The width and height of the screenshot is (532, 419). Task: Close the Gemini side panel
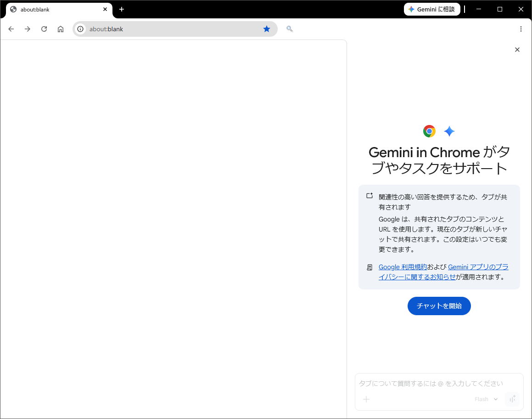pyautogui.click(x=517, y=50)
